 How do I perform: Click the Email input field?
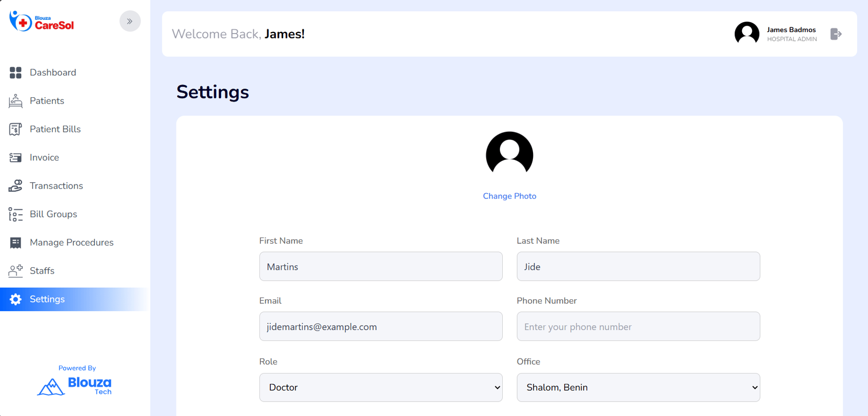click(381, 326)
